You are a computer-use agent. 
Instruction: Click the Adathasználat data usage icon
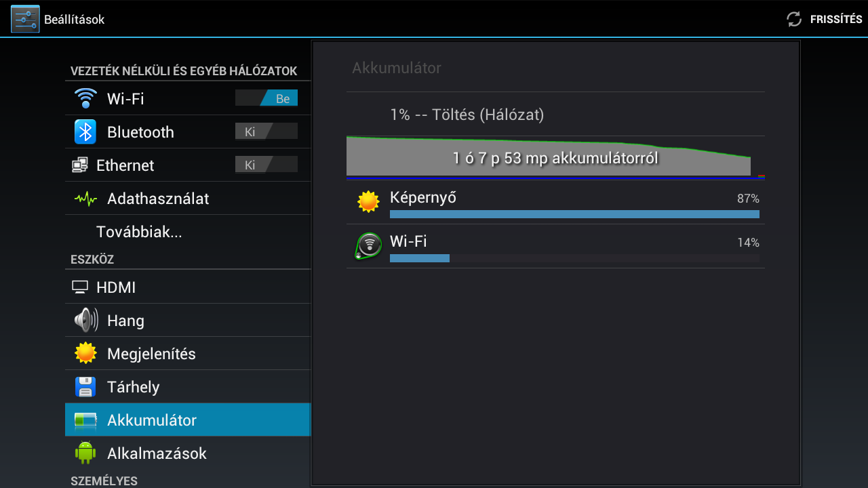pyautogui.click(x=85, y=199)
